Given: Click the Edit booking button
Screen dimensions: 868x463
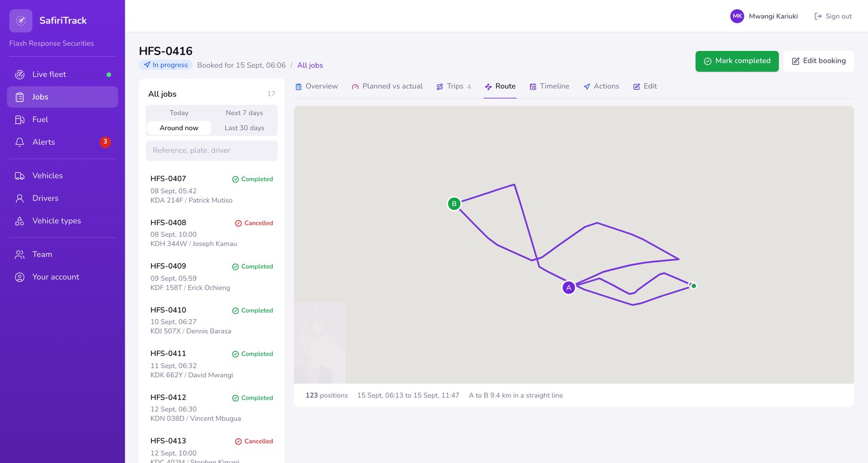Looking at the screenshot, I should [x=819, y=61].
